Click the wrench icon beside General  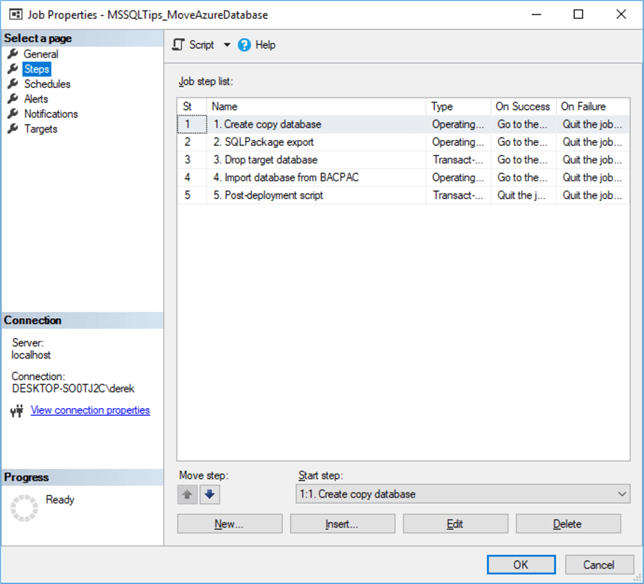13,53
